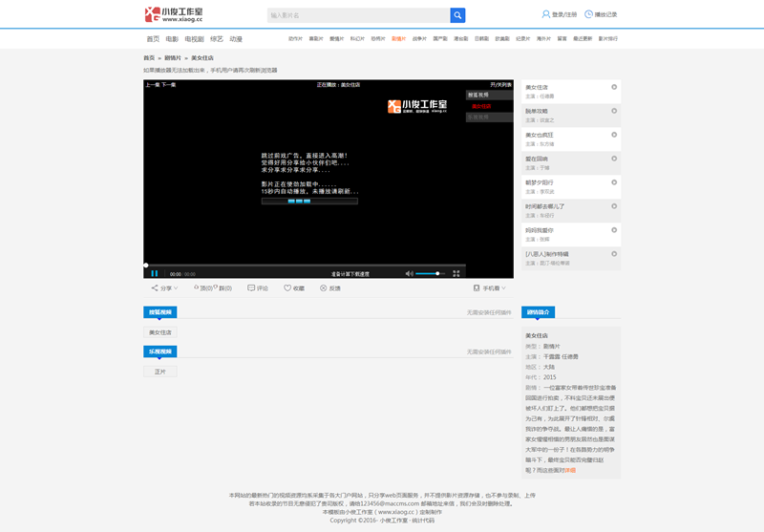
Task: Open the orange 详细 details link
Action: pyautogui.click(x=570, y=470)
